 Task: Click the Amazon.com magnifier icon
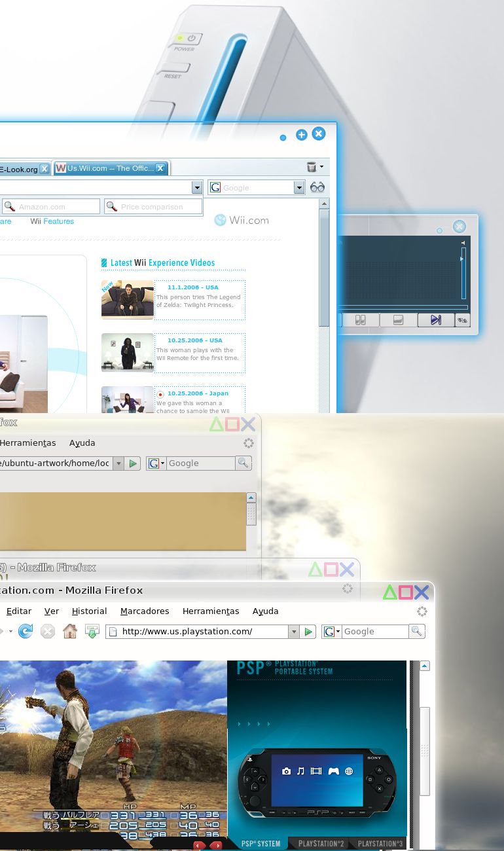coord(9,207)
